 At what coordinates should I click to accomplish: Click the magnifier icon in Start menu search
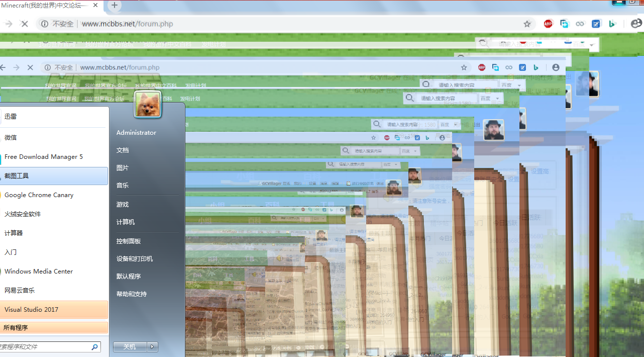point(94,347)
